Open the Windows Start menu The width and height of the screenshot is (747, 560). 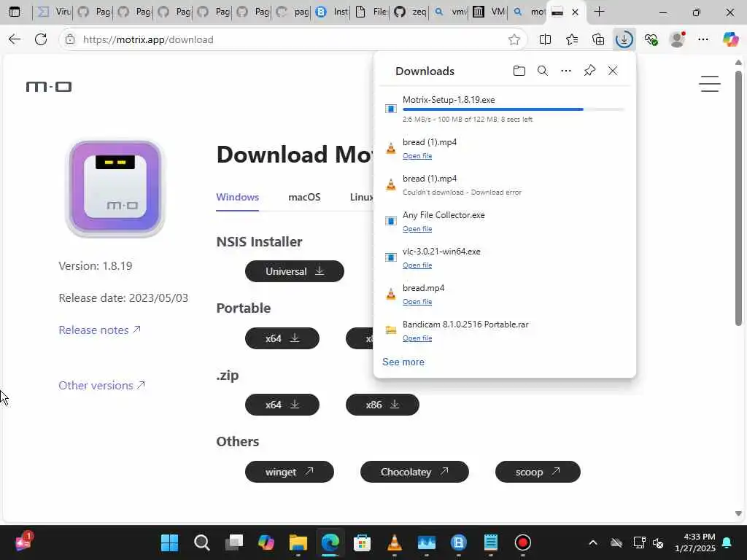coord(169,542)
